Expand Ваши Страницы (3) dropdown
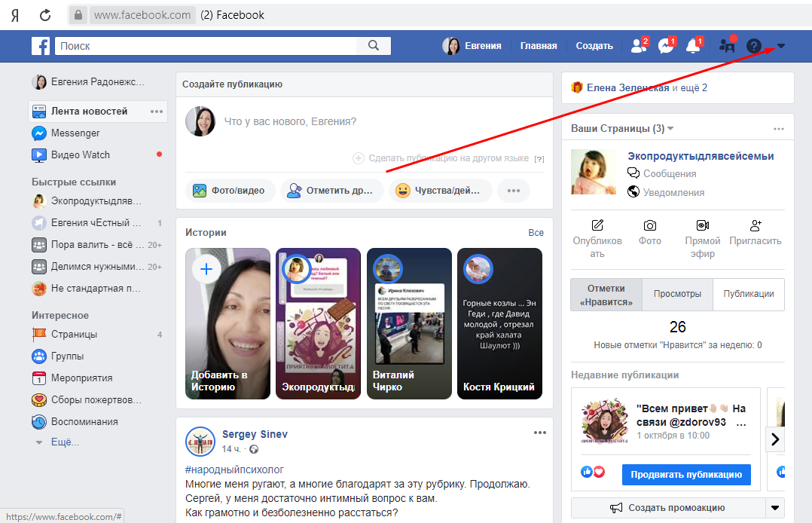Image resolution: width=812 pixels, height=523 pixels. [x=670, y=129]
